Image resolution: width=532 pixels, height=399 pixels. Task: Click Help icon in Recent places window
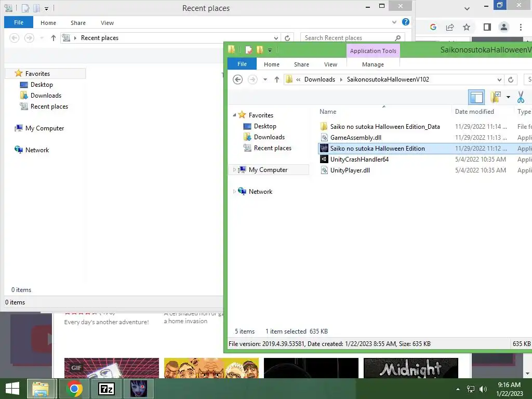pyautogui.click(x=405, y=22)
